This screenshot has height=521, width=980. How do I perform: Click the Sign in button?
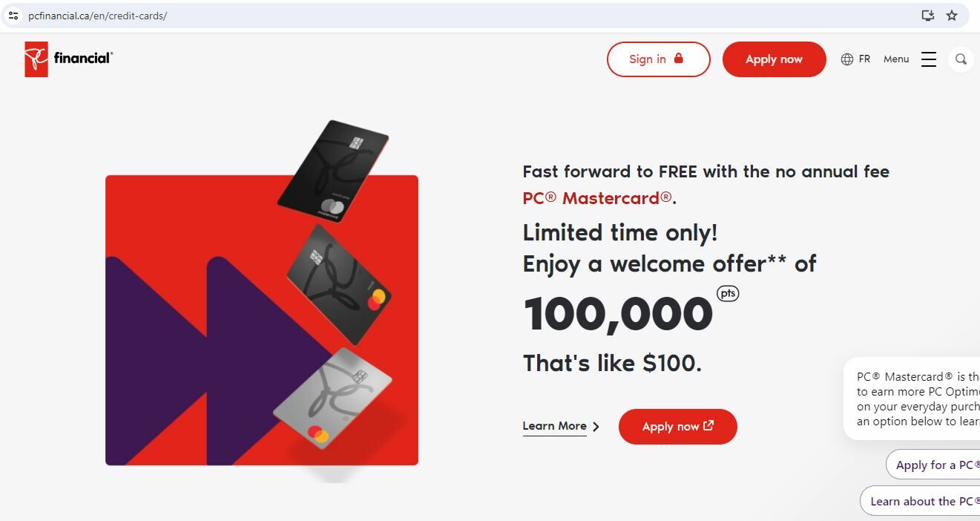point(658,59)
